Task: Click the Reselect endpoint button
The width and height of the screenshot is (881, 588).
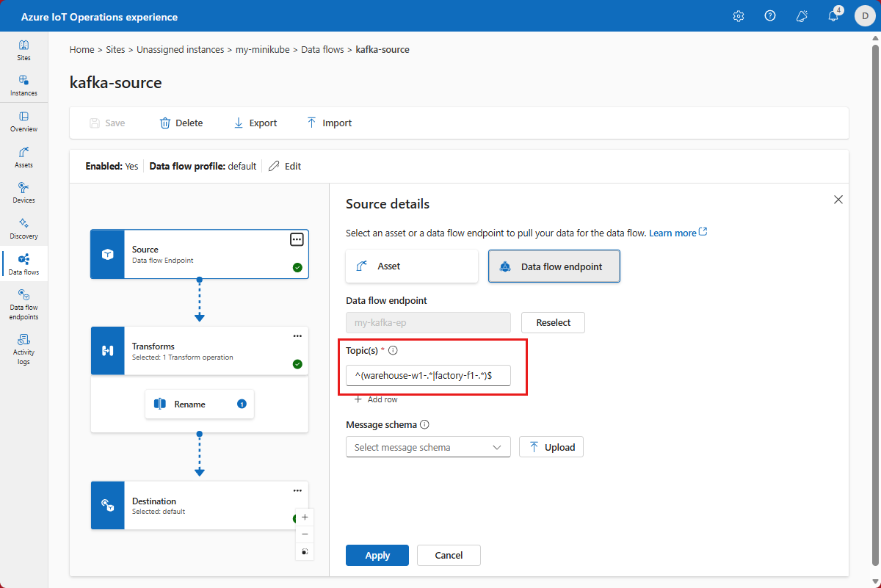Action: point(553,322)
